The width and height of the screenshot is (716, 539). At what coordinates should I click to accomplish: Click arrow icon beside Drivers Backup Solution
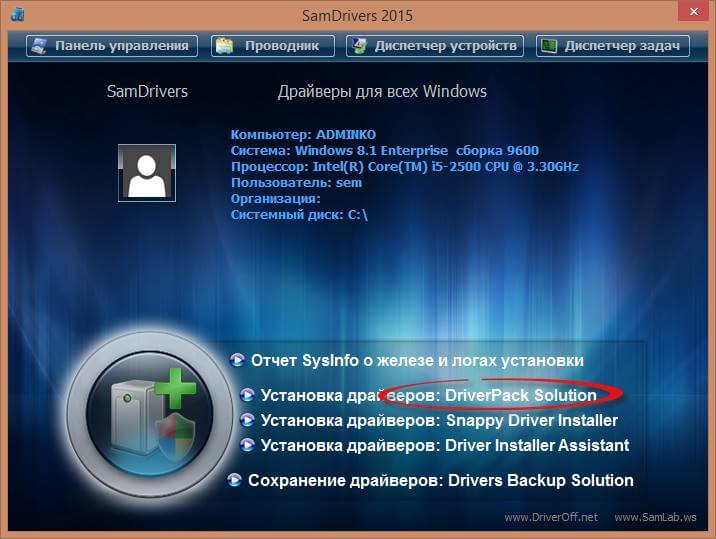[235, 480]
